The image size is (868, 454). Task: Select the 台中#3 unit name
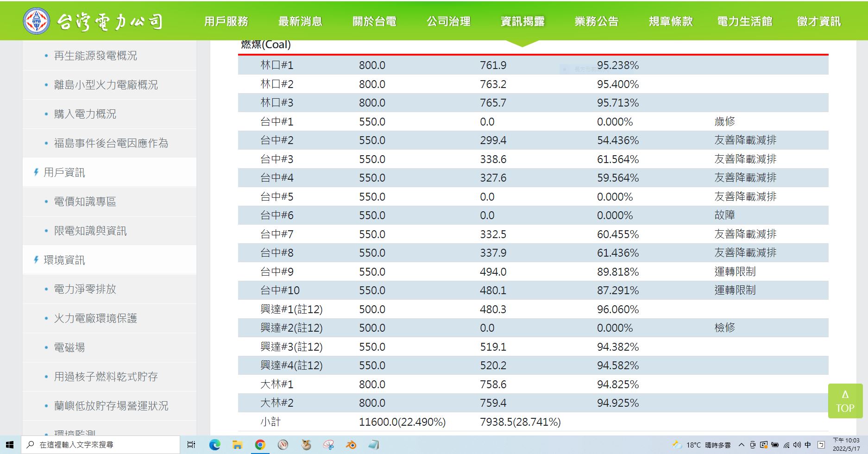click(277, 159)
